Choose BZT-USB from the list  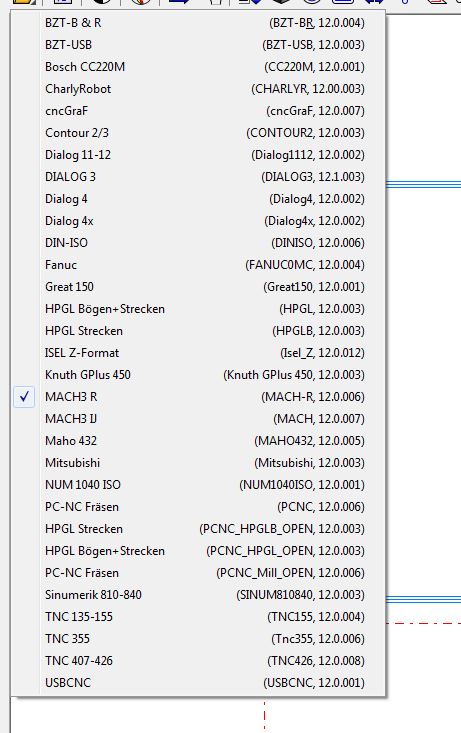tap(198, 45)
